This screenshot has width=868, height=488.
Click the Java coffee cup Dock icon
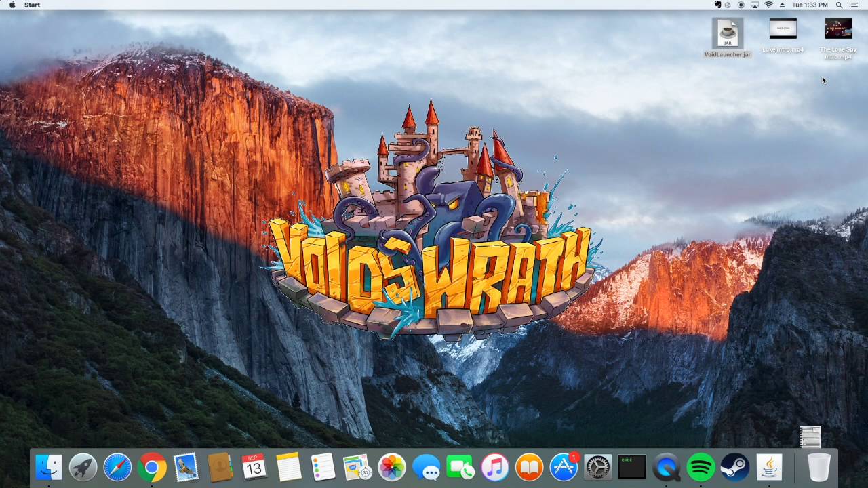(769, 468)
